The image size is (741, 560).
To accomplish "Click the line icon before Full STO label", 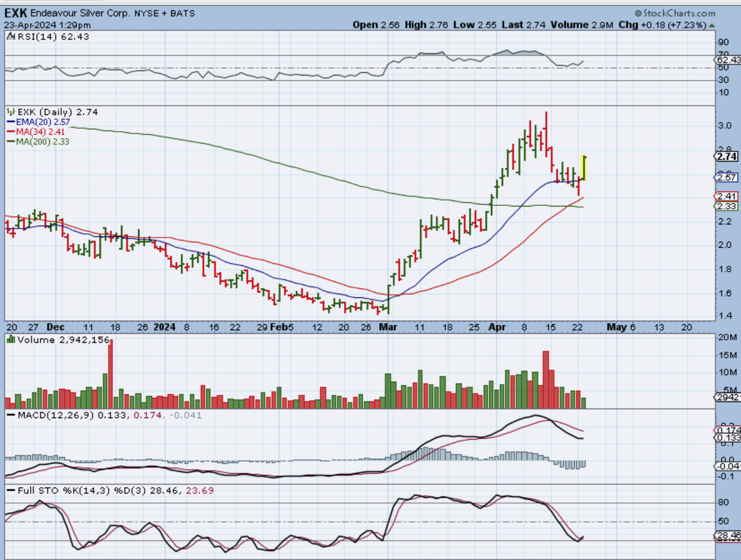I will pyautogui.click(x=10, y=490).
